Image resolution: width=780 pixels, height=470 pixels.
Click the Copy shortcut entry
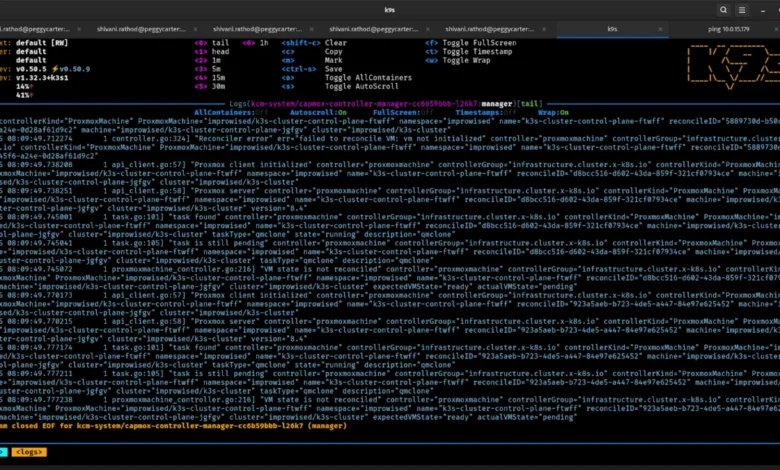tap(334, 51)
